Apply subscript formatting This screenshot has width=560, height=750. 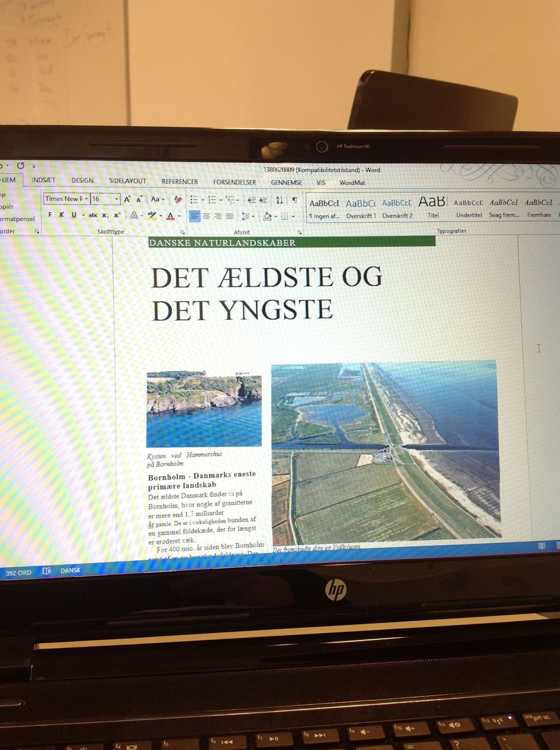105,215
